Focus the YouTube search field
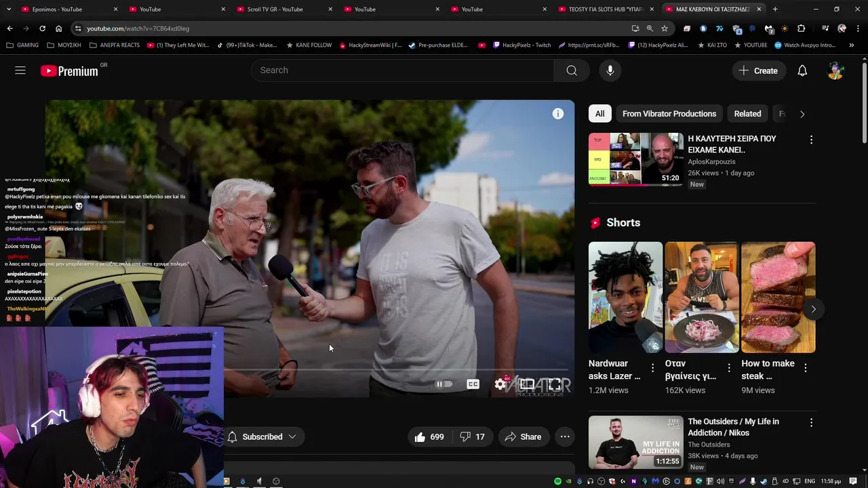Screen dimensions: 868x488 point(403,70)
